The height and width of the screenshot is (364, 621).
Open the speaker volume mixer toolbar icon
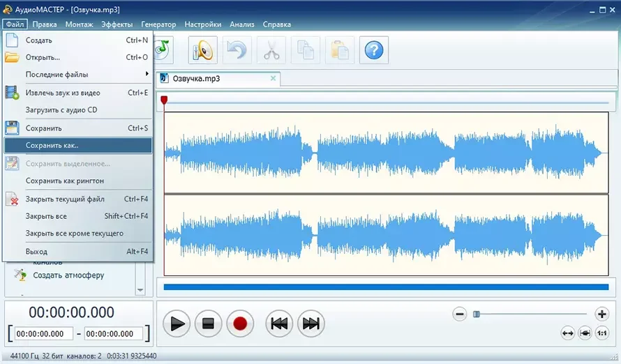point(203,50)
